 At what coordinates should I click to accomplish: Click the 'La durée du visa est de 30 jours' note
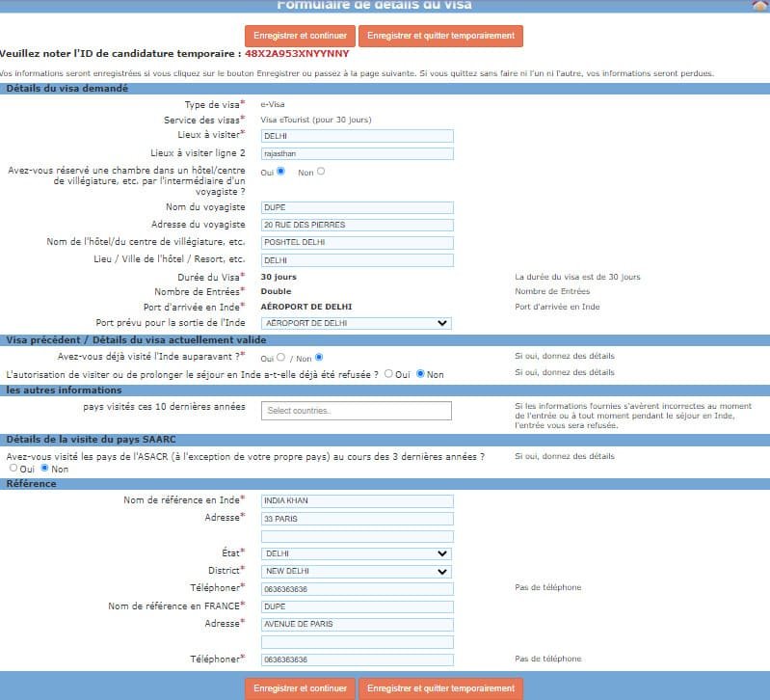tap(577, 277)
